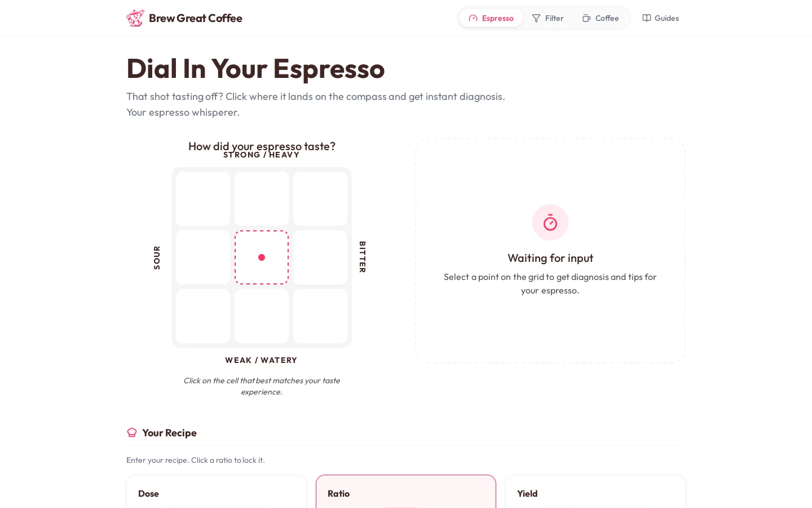The height and width of the screenshot is (508, 812).
Task: Click the "Your espresso whisperer." tagline
Action: (183, 112)
